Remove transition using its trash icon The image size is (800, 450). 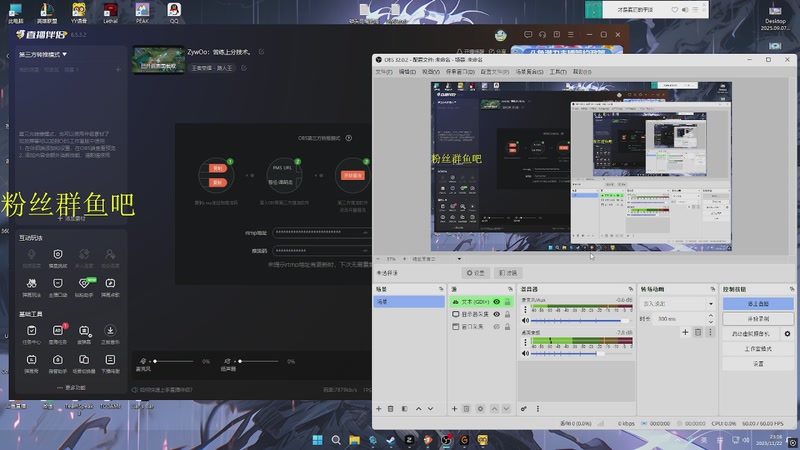click(698, 332)
